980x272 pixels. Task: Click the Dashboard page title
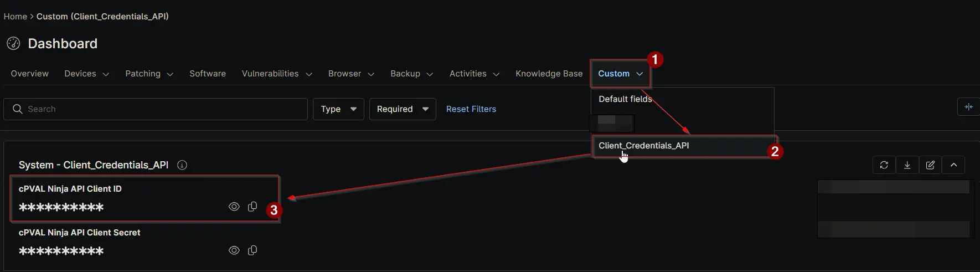pos(63,44)
